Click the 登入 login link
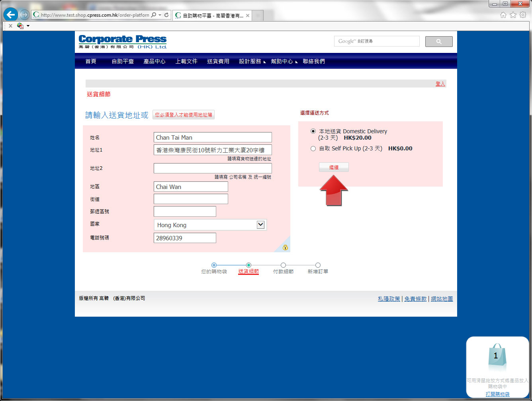The width and height of the screenshot is (532, 401). (440, 84)
